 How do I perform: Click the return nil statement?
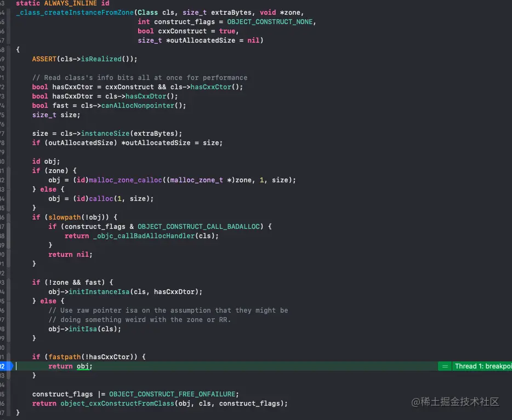(x=70, y=254)
